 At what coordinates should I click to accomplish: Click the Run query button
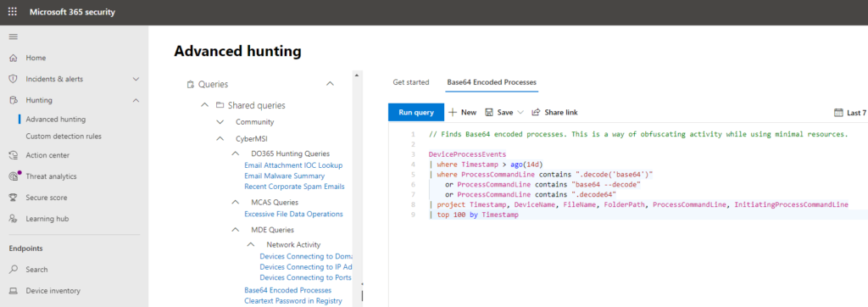pyautogui.click(x=415, y=112)
